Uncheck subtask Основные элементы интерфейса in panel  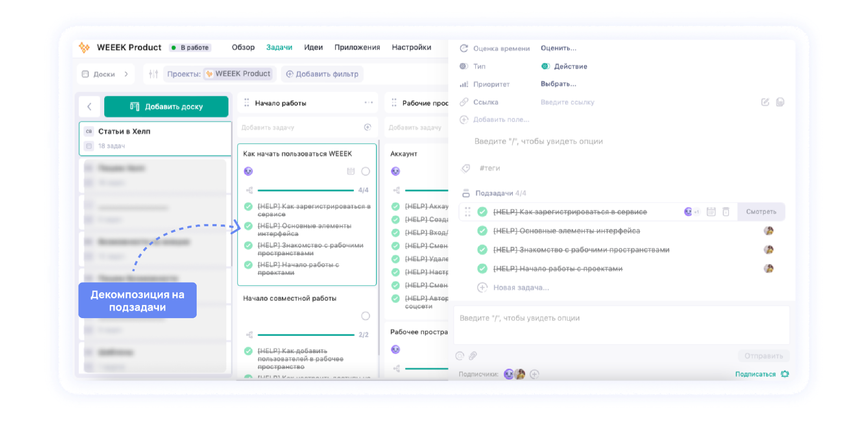tap(482, 231)
